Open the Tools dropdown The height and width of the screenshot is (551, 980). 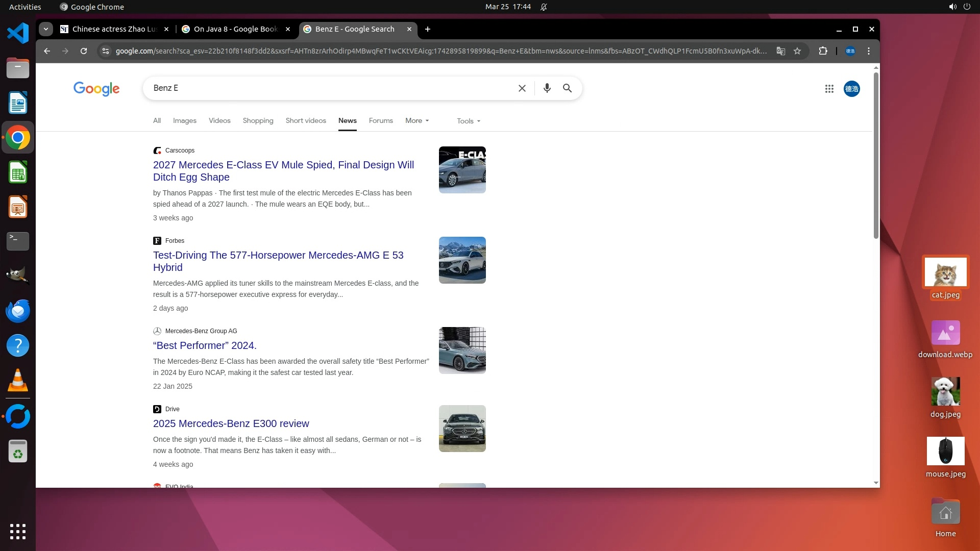(468, 121)
